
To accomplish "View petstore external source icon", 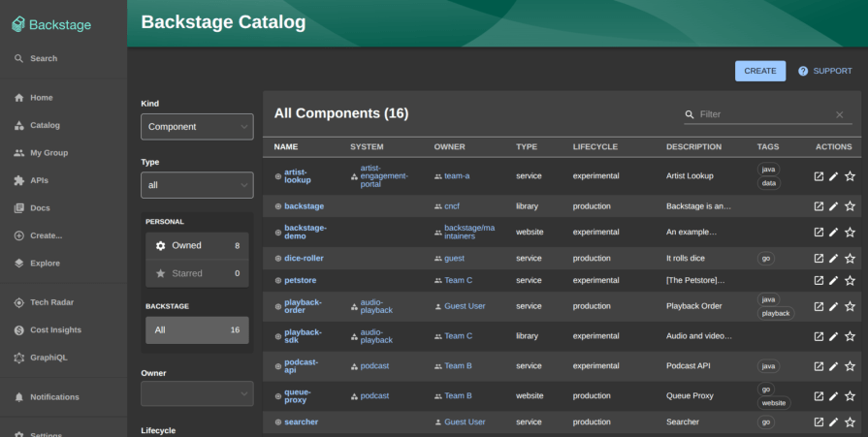I will [819, 280].
